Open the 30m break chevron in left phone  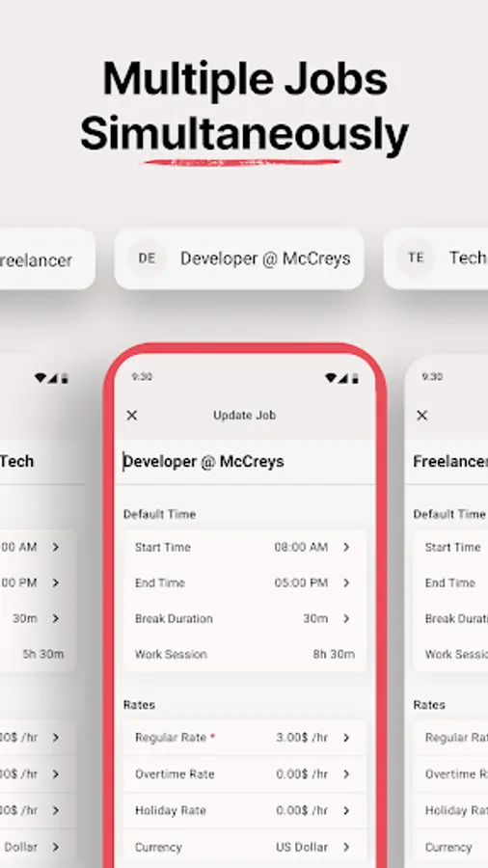point(55,618)
